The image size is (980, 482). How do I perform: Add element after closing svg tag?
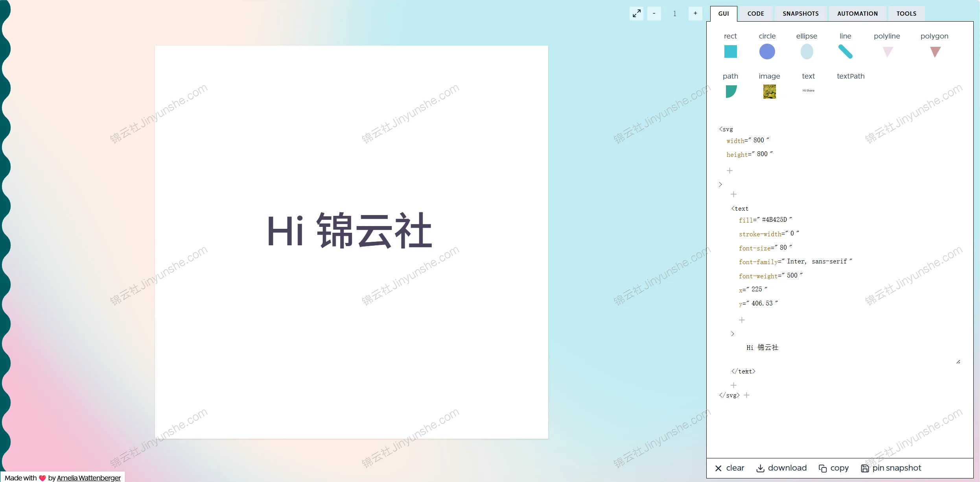(x=746, y=395)
